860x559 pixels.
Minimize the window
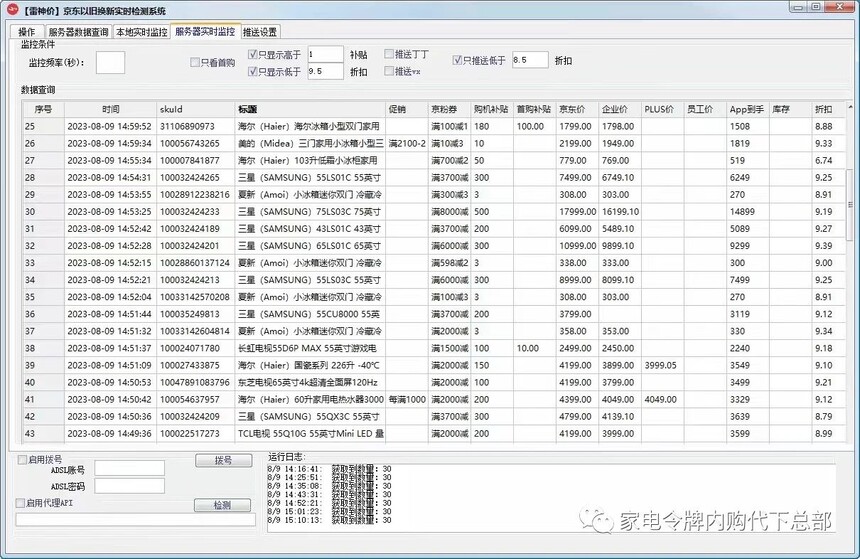tap(798, 7)
